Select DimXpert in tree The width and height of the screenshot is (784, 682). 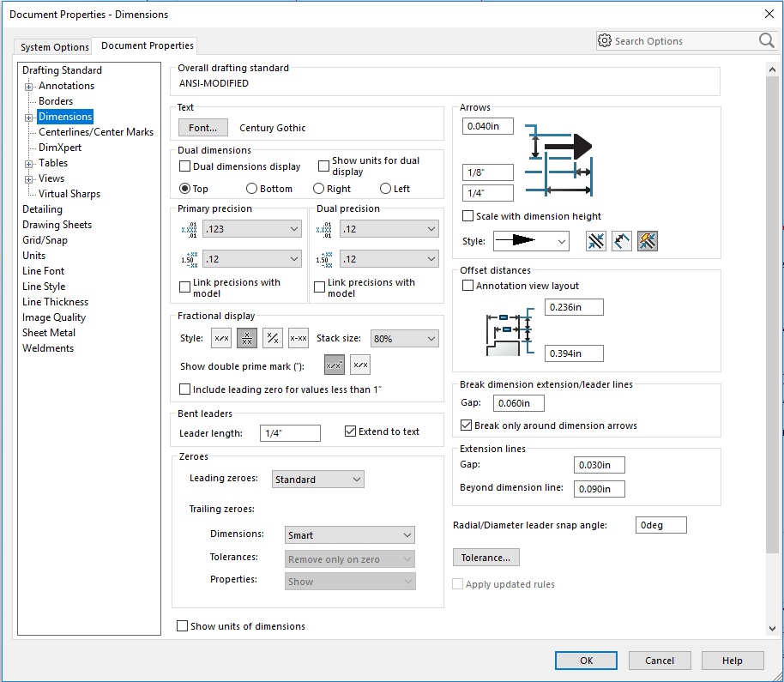click(59, 148)
